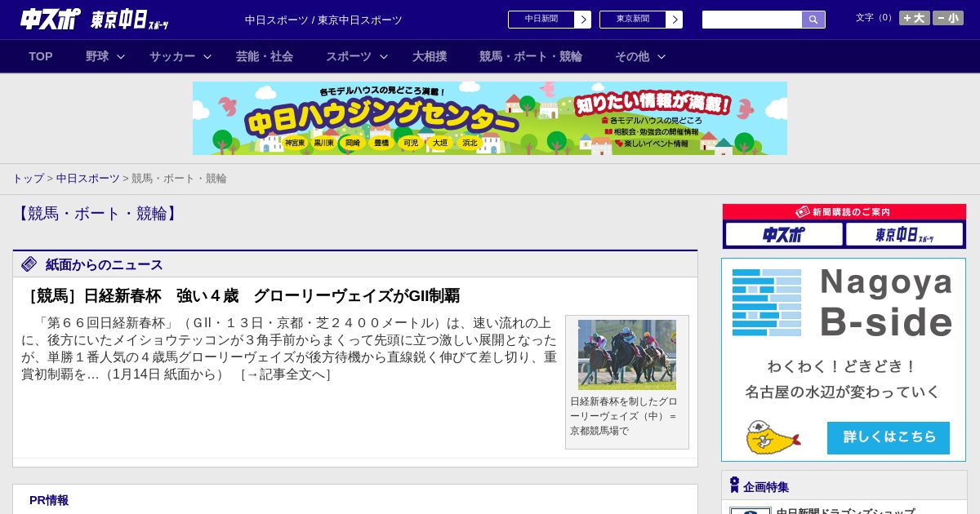Image resolution: width=980 pixels, height=514 pixels.
Task: Open the 芸能・社会 menu item
Action: pos(265,56)
